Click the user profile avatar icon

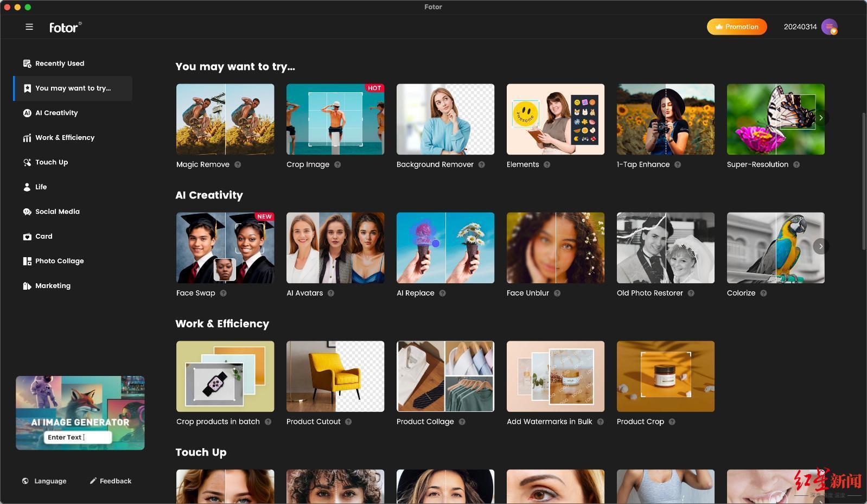coord(829,27)
